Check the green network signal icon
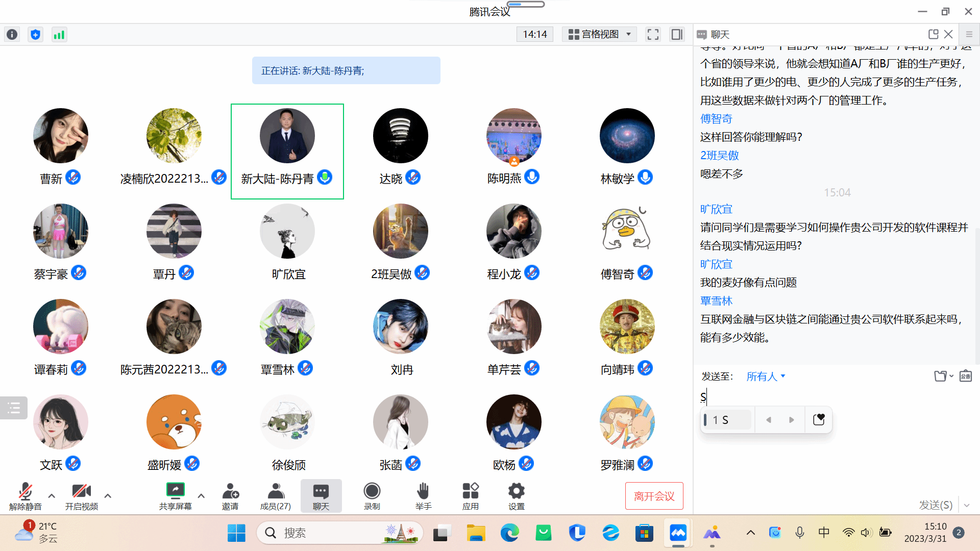The width and height of the screenshot is (980, 551). click(59, 34)
